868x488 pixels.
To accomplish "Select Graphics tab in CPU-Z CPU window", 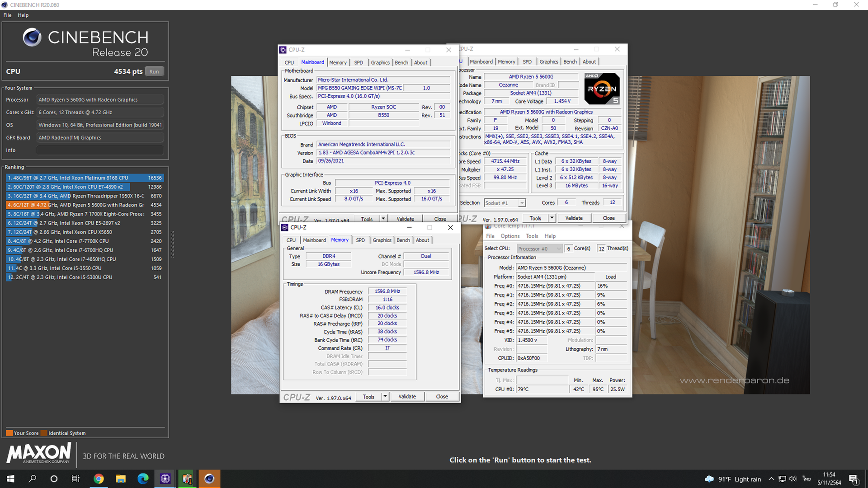I will pyautogui.click(x=549, y=61).
